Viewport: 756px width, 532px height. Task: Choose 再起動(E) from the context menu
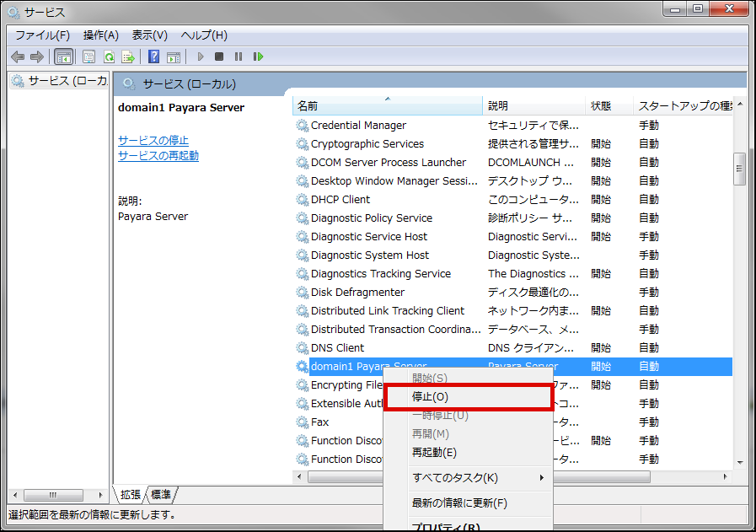(x=434, y=453)
